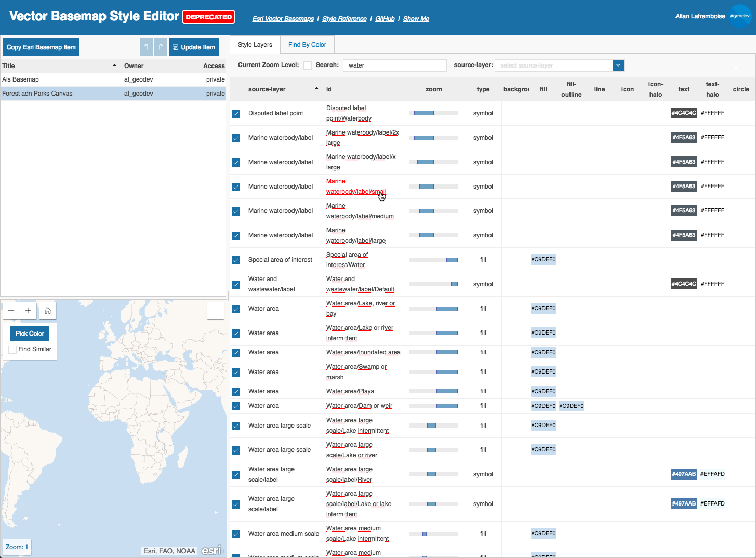
Task: Click Allan Laframboise user name
Action: (700, 16)
